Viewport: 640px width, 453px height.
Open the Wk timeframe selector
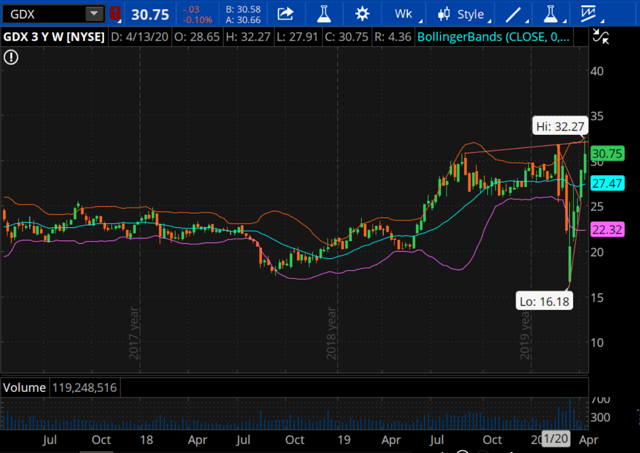405,14
